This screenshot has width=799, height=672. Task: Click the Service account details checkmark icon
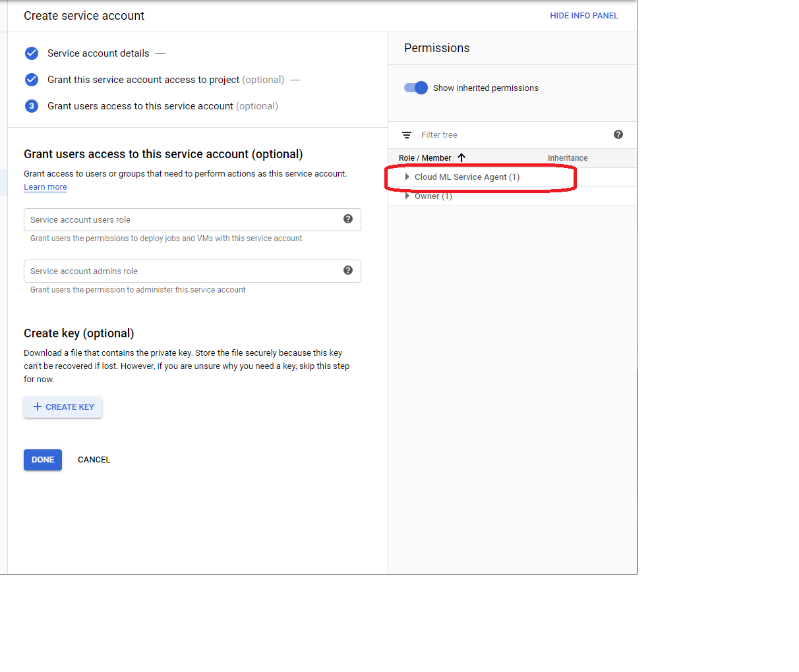pyautogui.click(x=32, y=53)
